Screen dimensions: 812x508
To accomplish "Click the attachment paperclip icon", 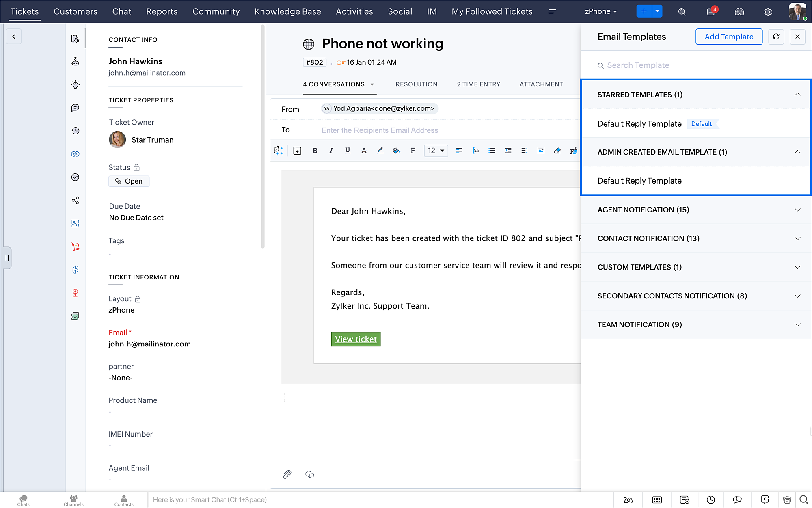I will click(287, 474).
